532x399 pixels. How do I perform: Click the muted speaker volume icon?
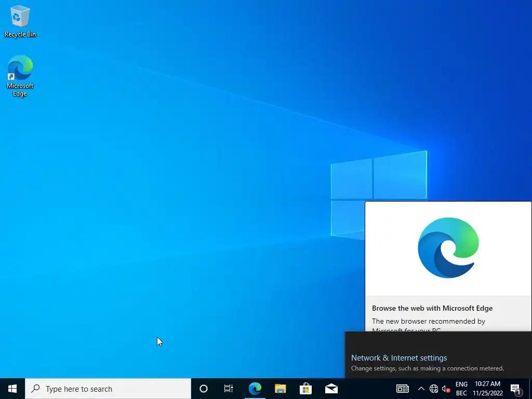click(x=446, y=389)
